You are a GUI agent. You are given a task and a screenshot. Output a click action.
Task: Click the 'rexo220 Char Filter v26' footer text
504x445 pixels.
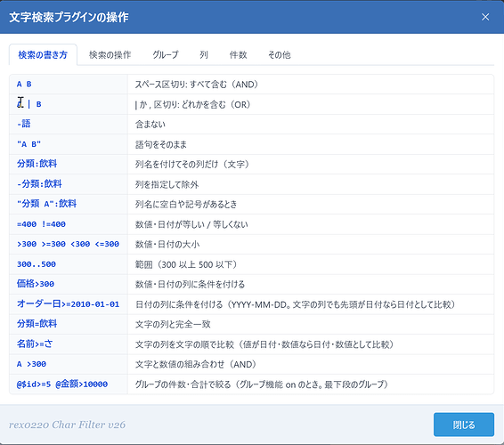tap(67, 425)
